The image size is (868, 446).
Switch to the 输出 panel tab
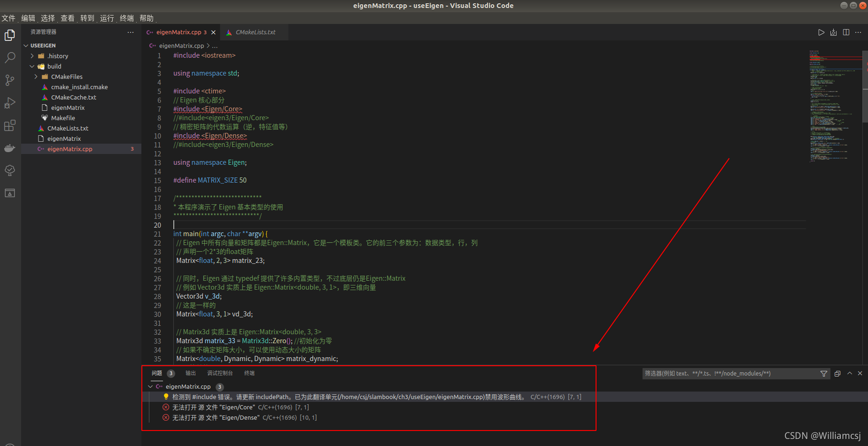point(191,373)
